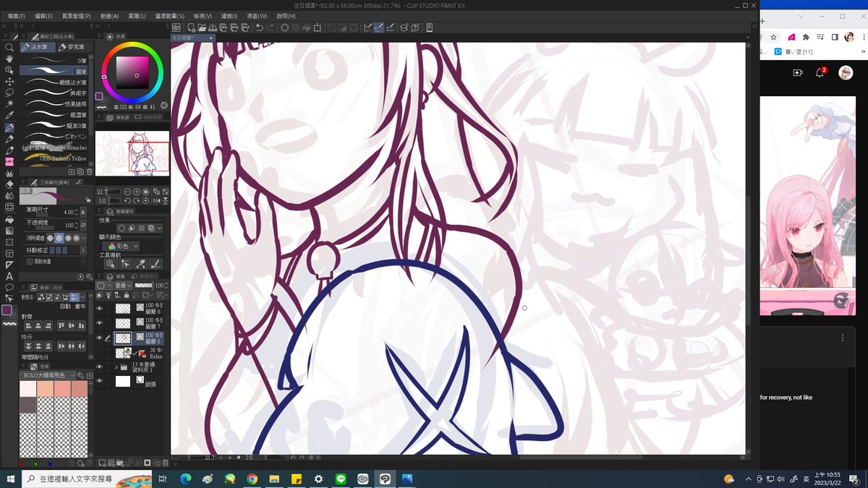
Task: Click flip horizontal icon in Navigator
Action: (156, 201)
